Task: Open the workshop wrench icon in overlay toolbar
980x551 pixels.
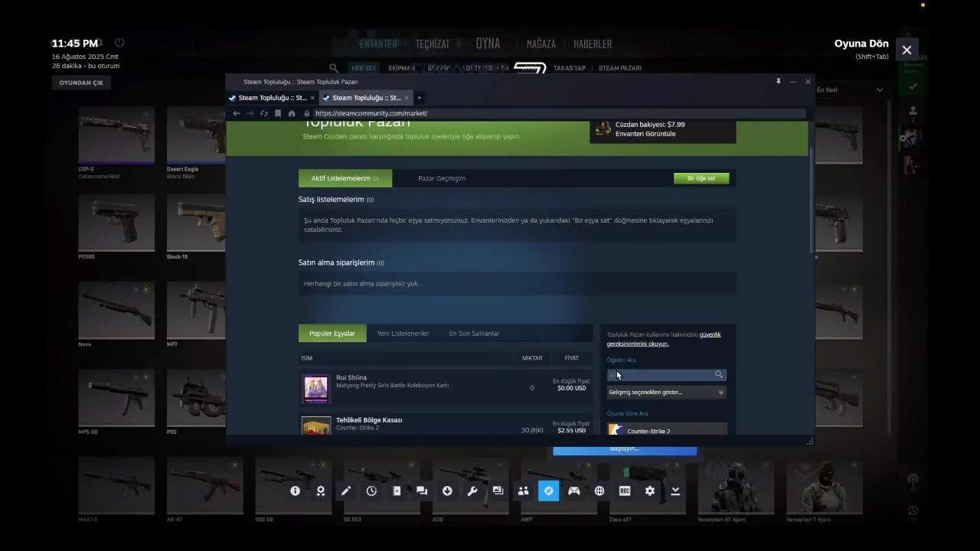Action: click(472, 491)
